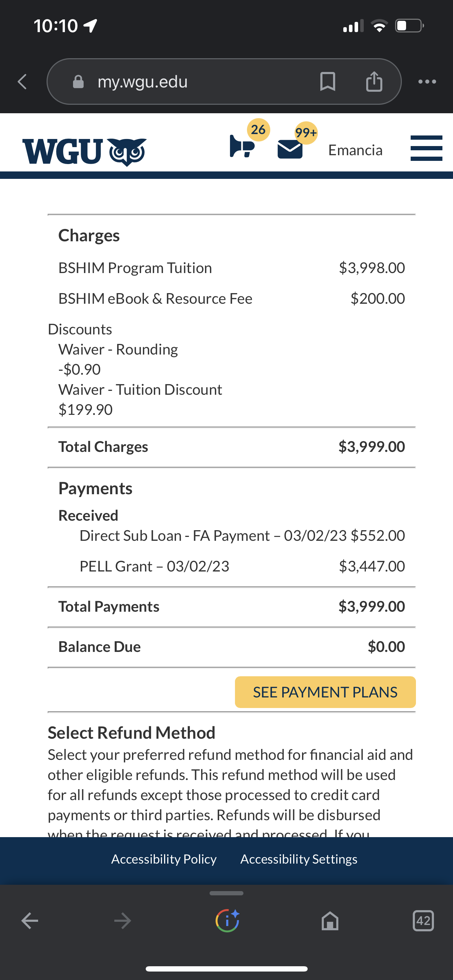Open the 42 tabs switcher
This screenshot has height=980, width=453.
coord(423,921)
